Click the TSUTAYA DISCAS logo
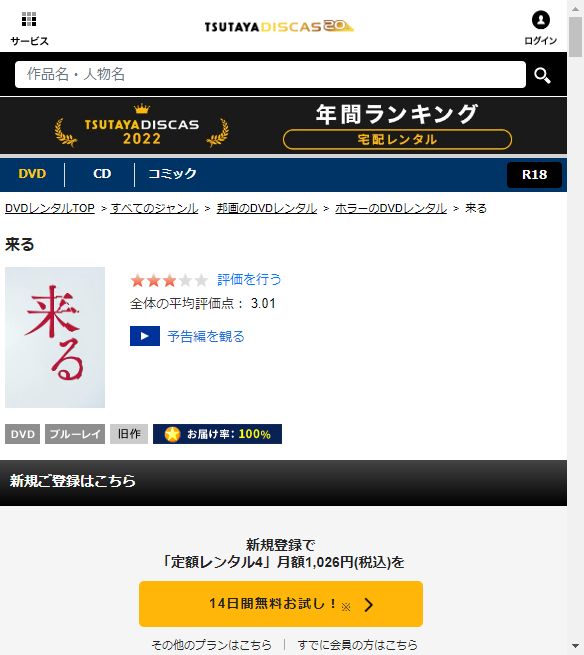Viewport: 584px width, 655px height. [279, 26]
